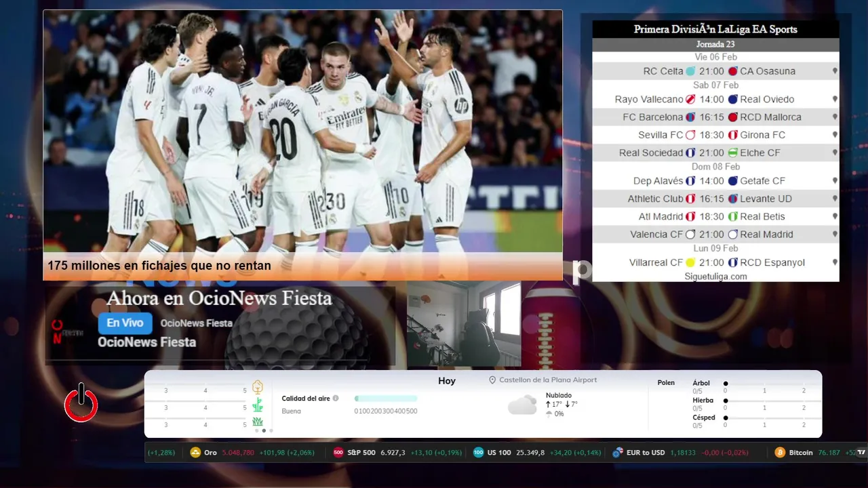This screenshot has height=488, width=868.
Task: Click the Polen section label
Action: (666, 383)
